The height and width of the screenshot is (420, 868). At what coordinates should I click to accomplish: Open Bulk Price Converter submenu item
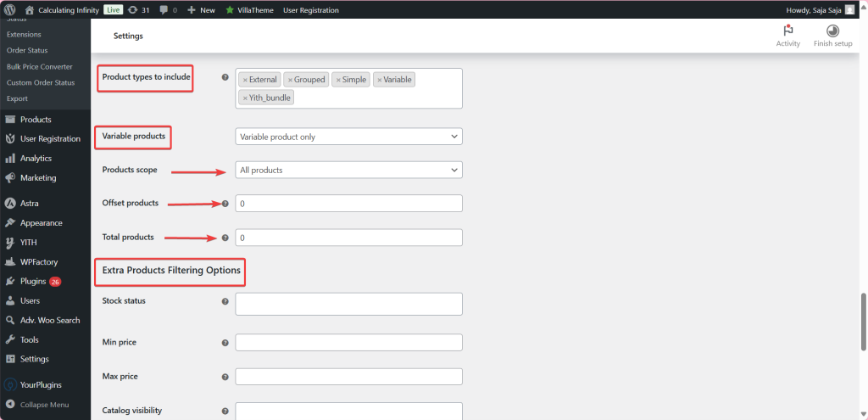[40, 66]
